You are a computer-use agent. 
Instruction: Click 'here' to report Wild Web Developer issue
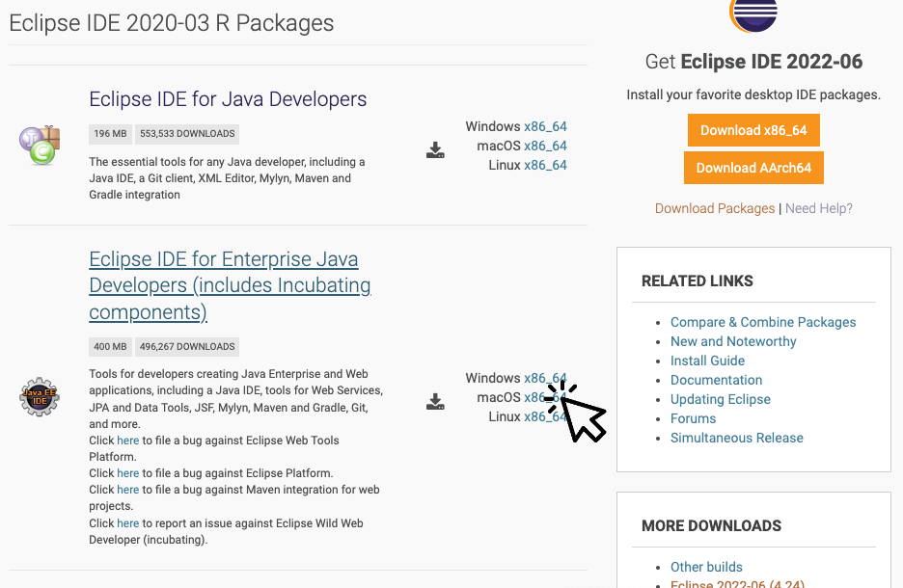(x=128, y=523)
